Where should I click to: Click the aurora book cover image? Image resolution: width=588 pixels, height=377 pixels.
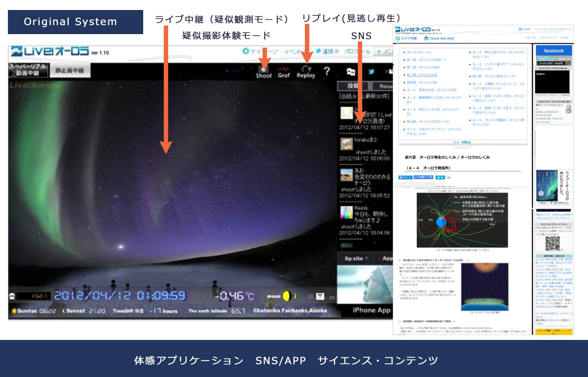point(547,185)
